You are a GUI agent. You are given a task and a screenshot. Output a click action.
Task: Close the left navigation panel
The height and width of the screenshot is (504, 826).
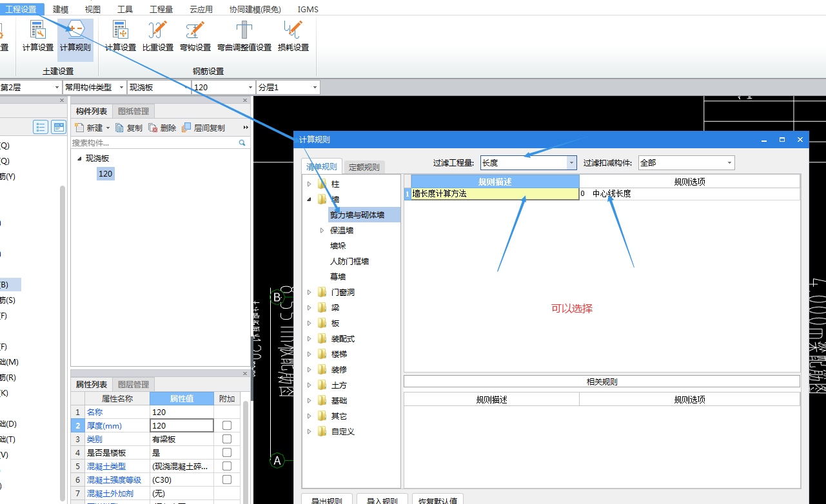coord(62,101)
